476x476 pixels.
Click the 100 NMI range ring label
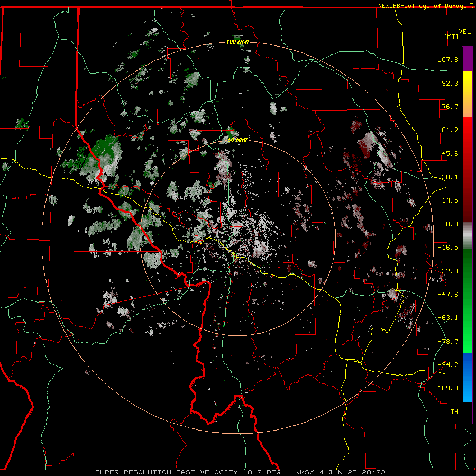pyautogui.click(x=237, y=42)
